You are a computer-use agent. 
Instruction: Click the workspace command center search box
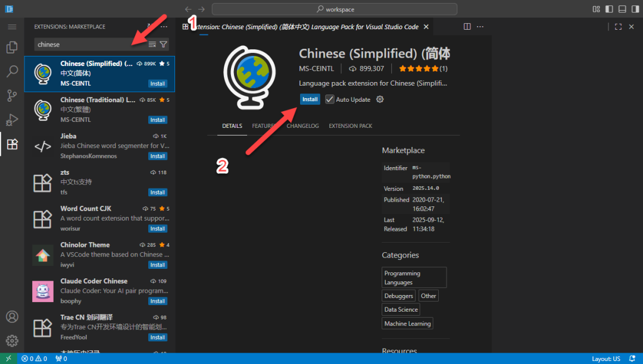(x=334, y=9)
